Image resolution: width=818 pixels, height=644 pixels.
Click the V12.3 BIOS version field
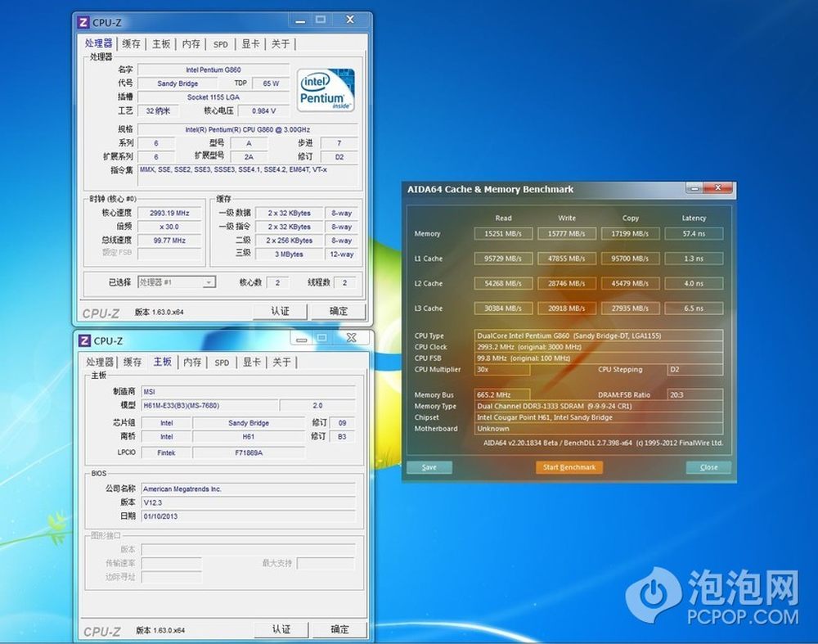coord(249,502)
